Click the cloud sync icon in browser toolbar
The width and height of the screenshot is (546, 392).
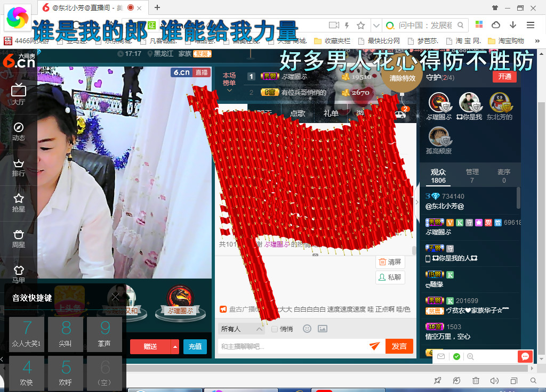(x=495, y=24)
